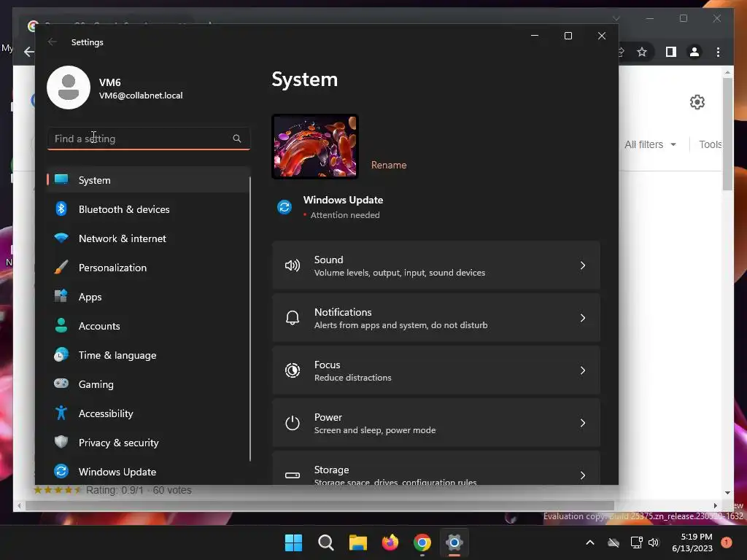Expand Focus with its chevron arrow

[x=583, y=370]
